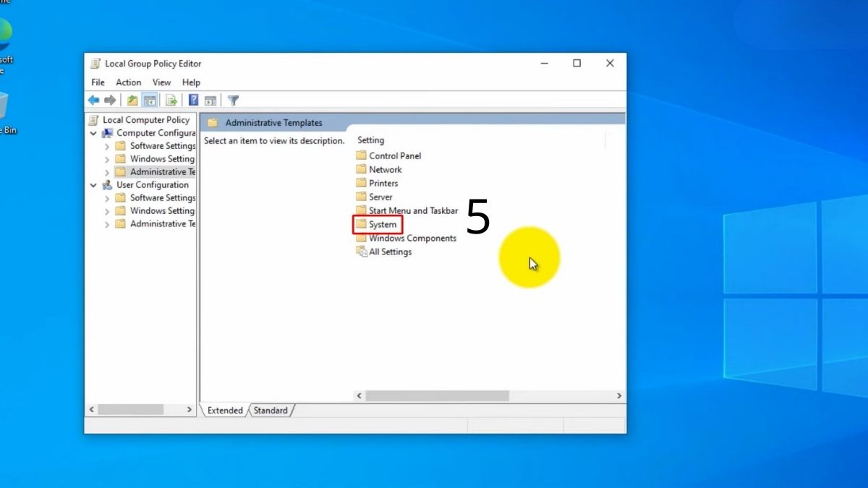Click the Printers folder icon
Viewport: 868px width, 488px height.
pyautogui.click(x=361, y=183)
